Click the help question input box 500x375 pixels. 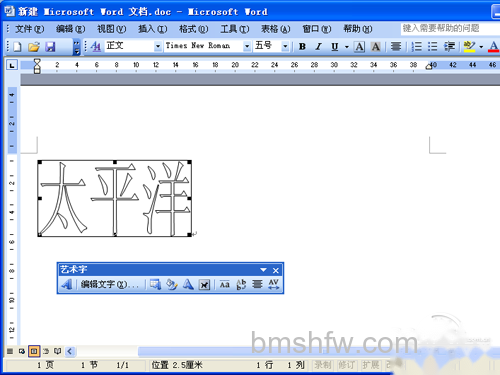pyautogui.click(x=450, y=28)
